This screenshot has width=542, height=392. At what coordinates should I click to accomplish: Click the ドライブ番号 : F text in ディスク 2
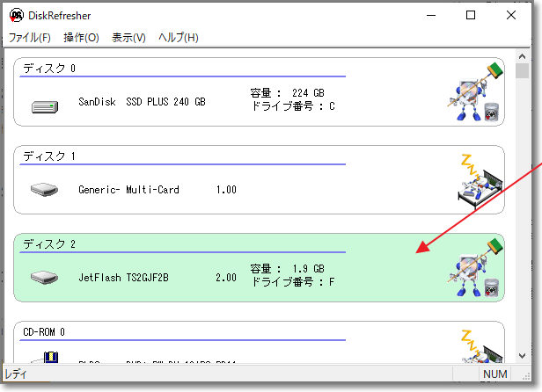click(292, 283)
